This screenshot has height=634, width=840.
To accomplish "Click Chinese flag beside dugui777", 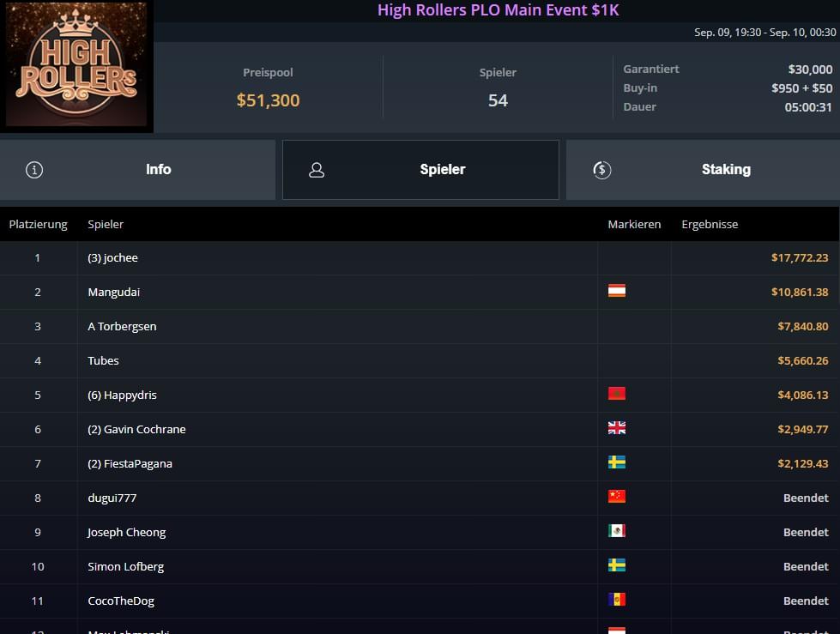I will 616,497.
